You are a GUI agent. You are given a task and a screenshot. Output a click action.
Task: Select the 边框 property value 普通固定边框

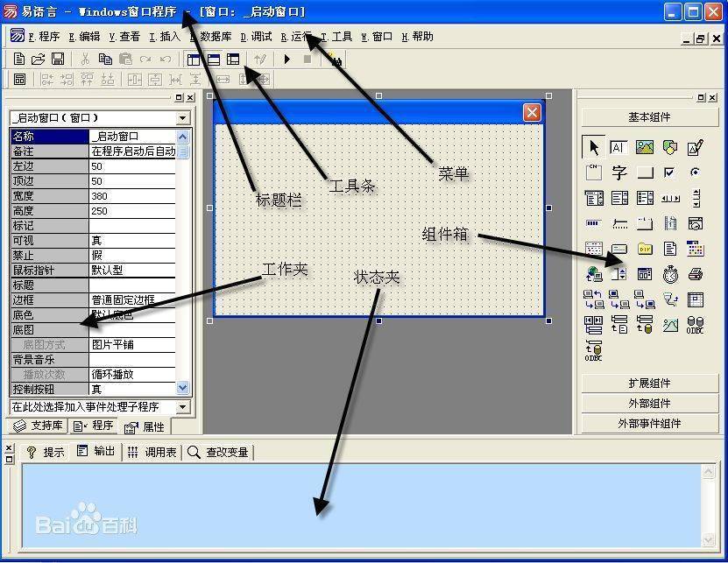click(x=132, y=299)
